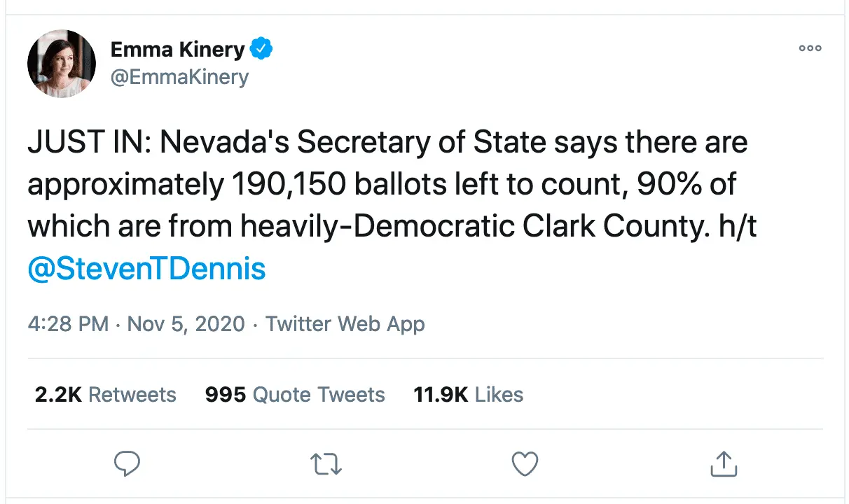The width and height of the screenshot is (849, 504).
Task: Open the Emma Kinery display name link
Action: (x=178, y=50)
